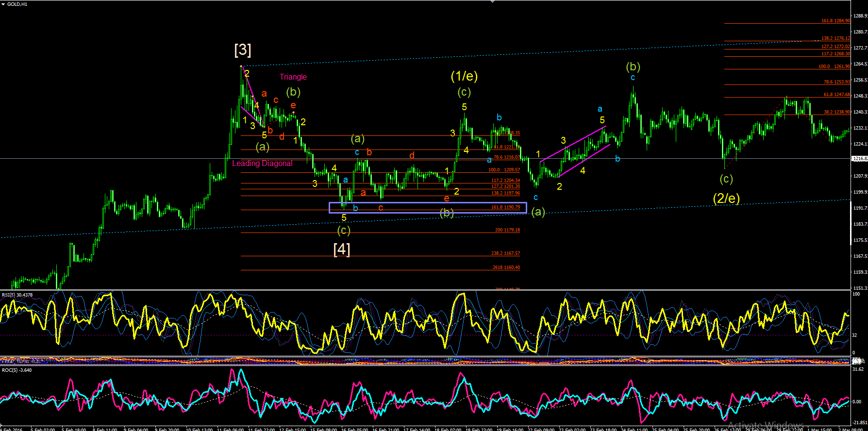Click the (1/e) wave label

coord(464,76)
